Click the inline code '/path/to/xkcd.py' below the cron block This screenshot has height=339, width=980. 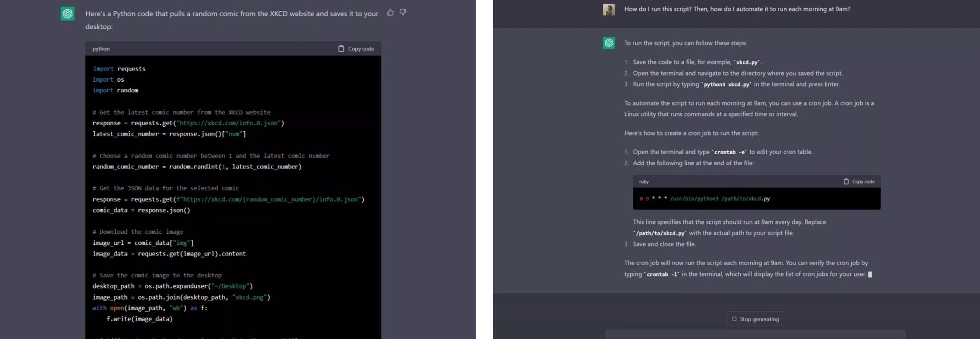[x=660, y=233]
